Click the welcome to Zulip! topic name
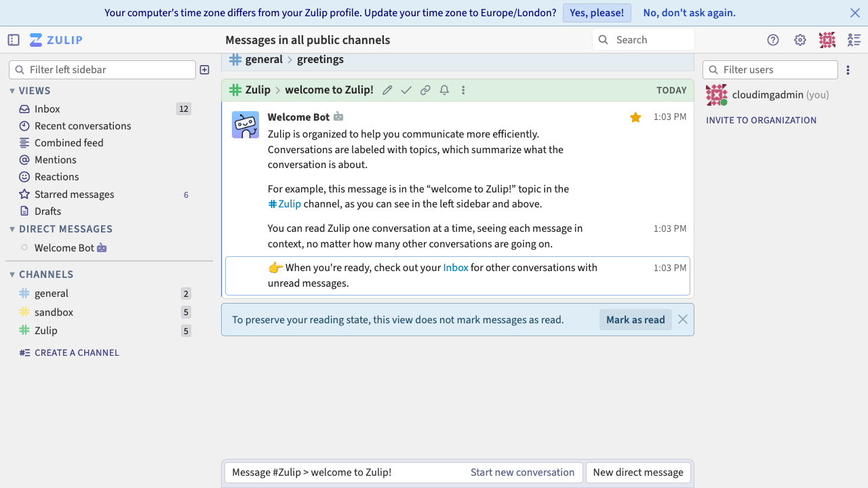Screen dimensions: 868x488 (329, 90)
